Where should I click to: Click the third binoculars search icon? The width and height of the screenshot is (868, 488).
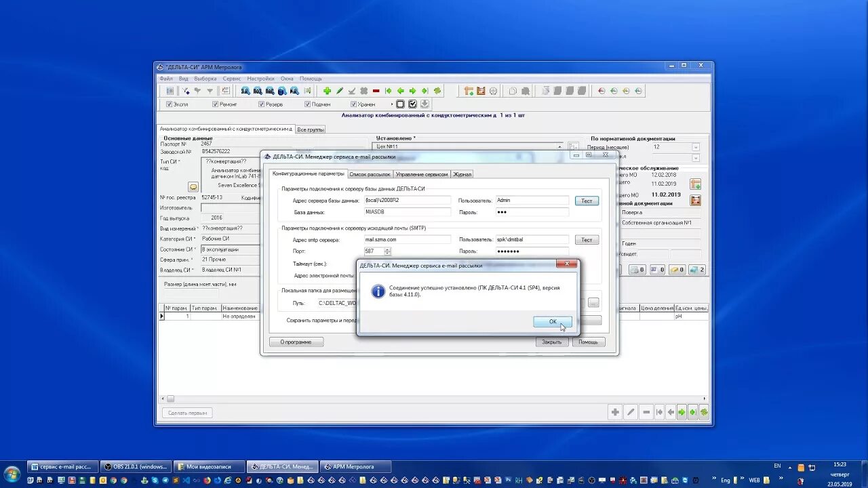click(x=270, y=91)
